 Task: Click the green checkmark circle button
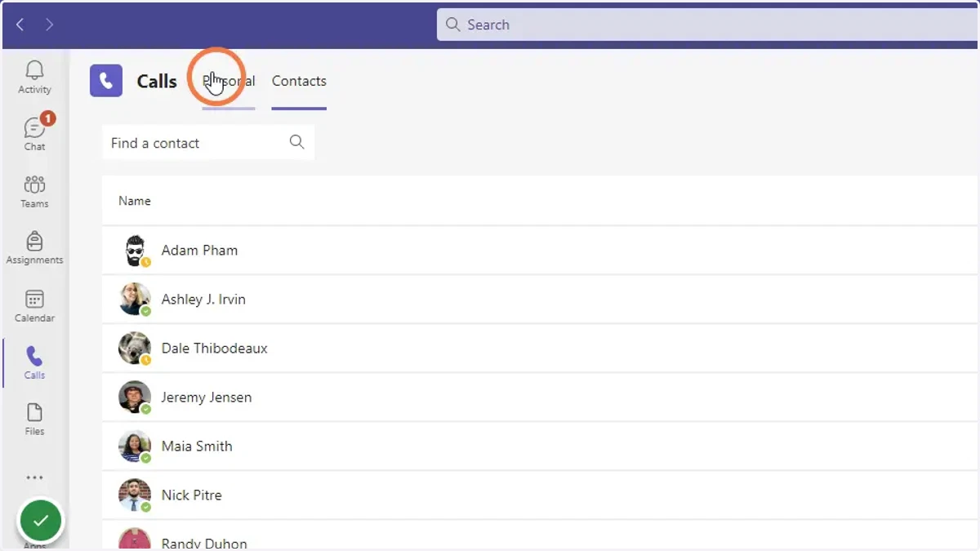point(40,520)
